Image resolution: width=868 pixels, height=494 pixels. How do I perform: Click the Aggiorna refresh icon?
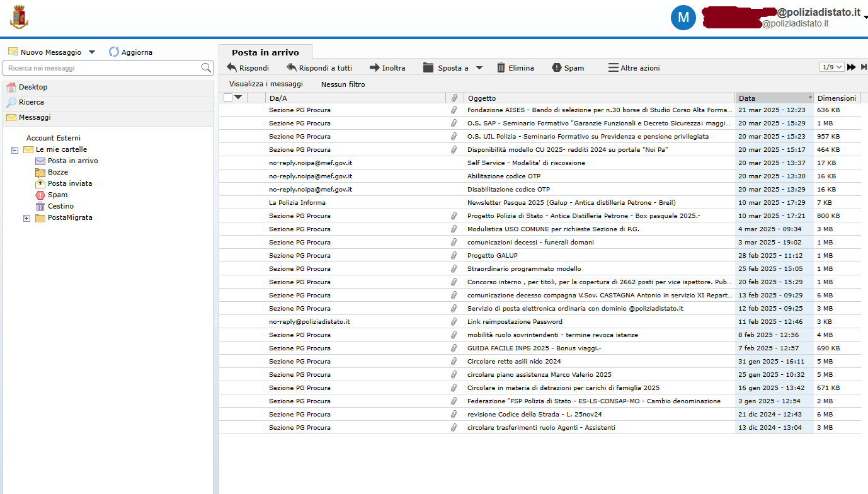point(114,52)
